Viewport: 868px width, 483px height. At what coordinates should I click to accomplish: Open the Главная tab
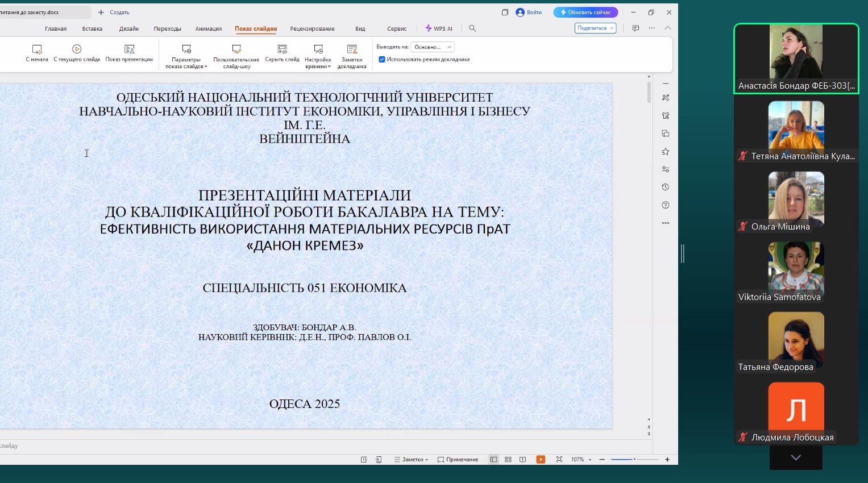pos(56,28)
